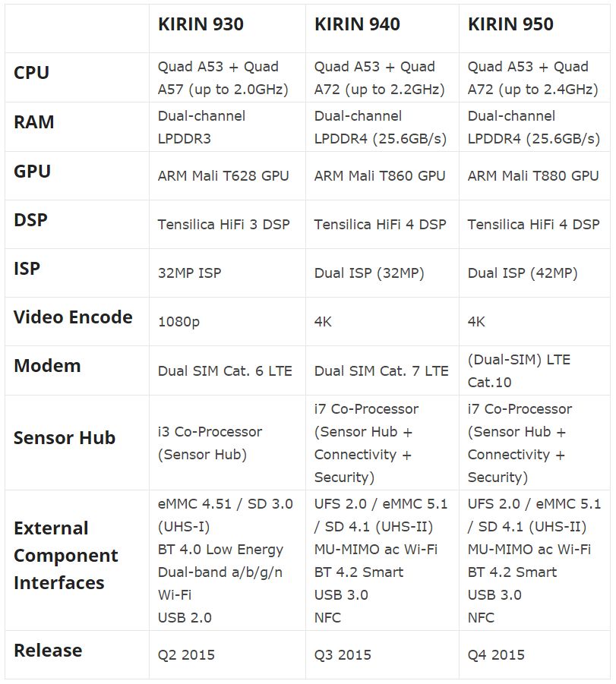Select the KIRIN 940 column header

pyautogui.click(x=357, y=24)
